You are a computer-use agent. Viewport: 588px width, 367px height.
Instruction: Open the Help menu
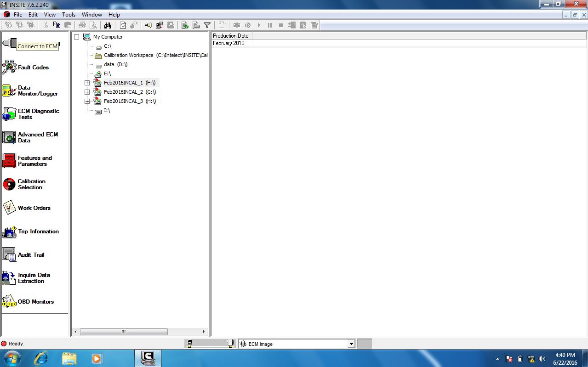(114, 15)
